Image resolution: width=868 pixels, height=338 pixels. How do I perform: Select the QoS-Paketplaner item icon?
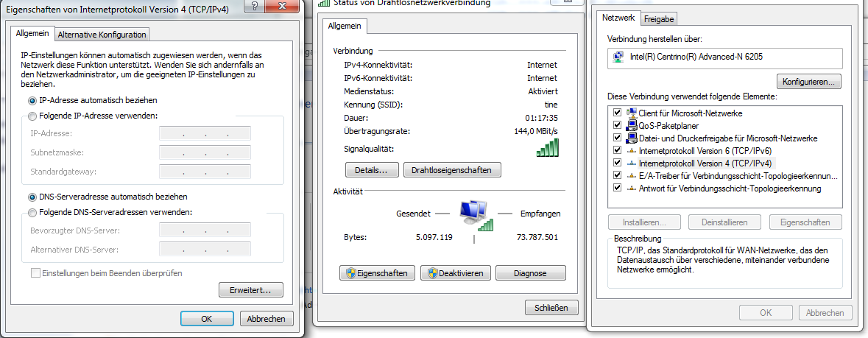pyautogui.click(x=631, y=125)
